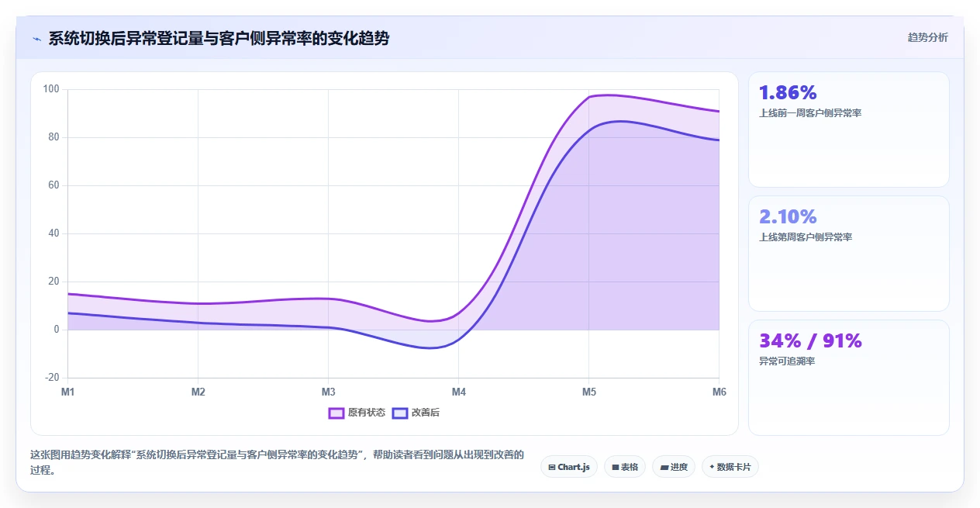
Task: Click the 2.10% metric value
Action: 788,216
